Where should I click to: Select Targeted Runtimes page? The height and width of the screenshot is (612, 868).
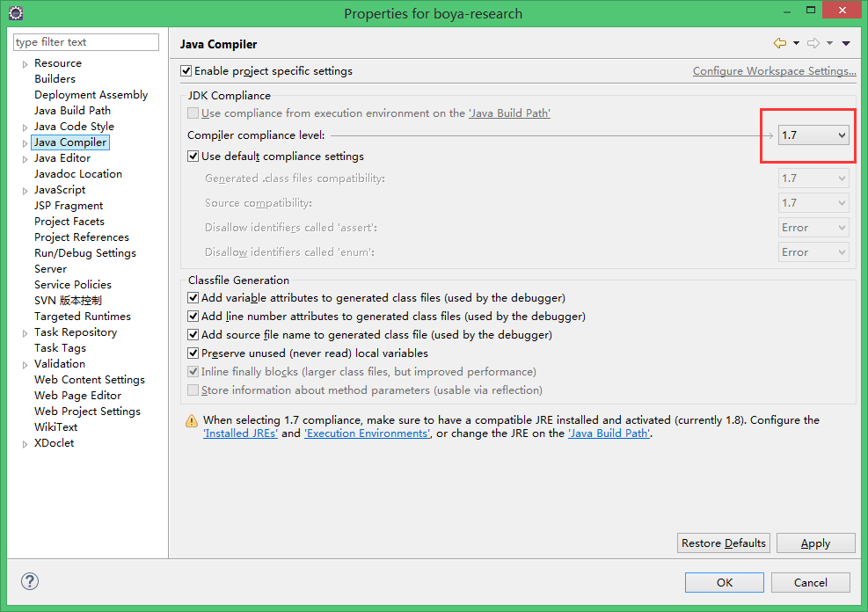click(83, 316)
